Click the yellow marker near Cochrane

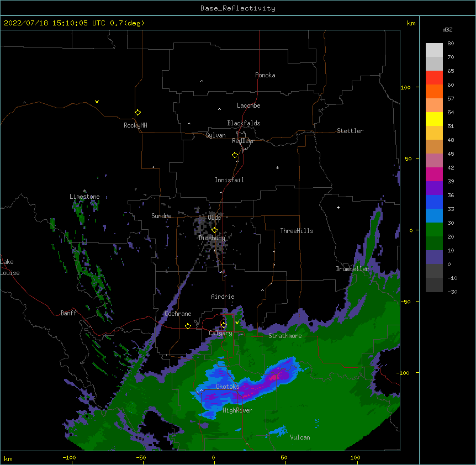[188, 326]
